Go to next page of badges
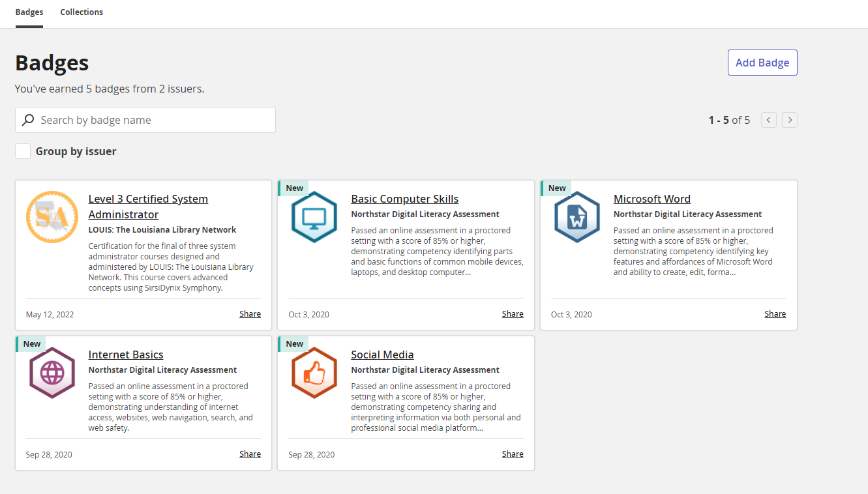 (790, 120)
